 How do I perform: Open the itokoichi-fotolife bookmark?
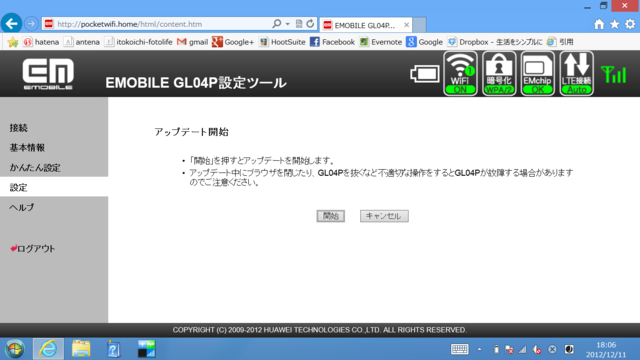tap(138, 42)
